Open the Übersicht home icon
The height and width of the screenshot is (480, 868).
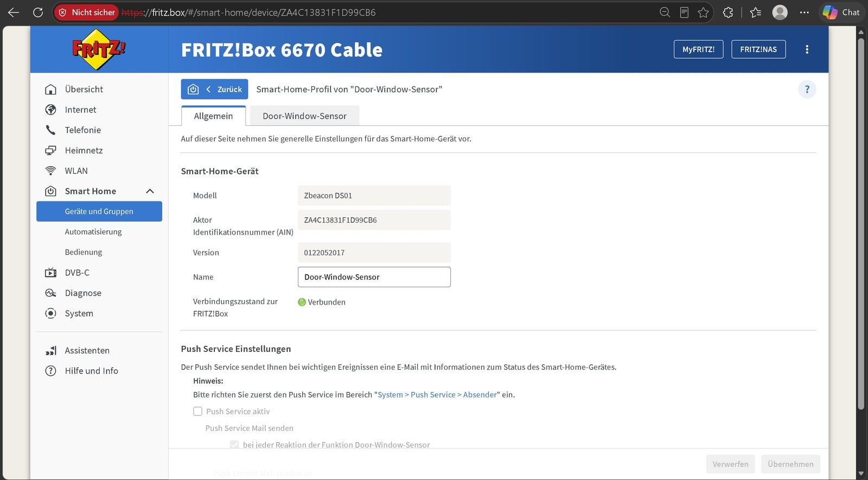point(50,89)
